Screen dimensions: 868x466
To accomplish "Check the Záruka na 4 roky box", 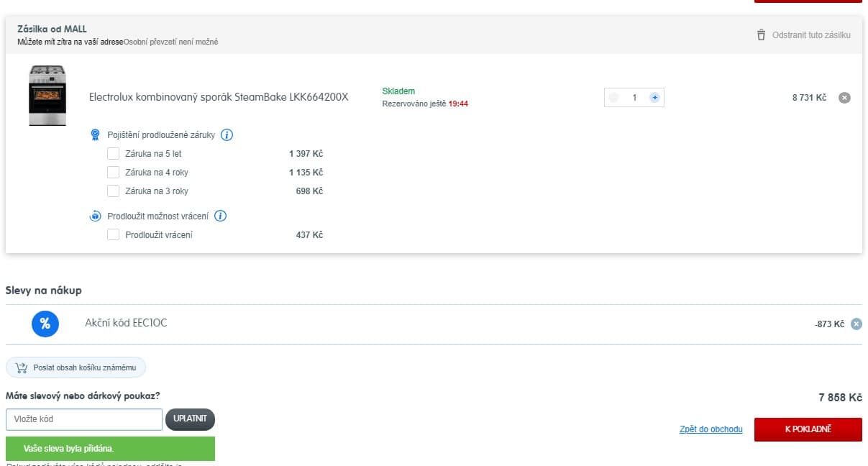I will point(113,172).
